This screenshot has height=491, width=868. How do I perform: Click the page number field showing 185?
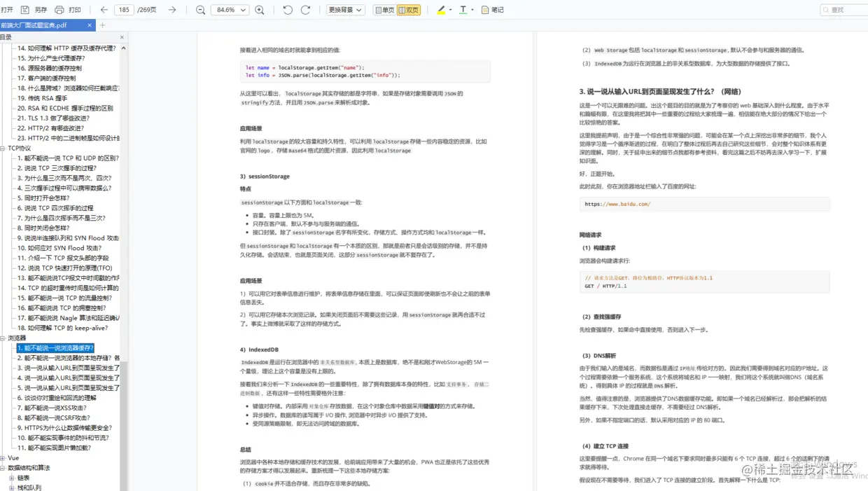(125, 10)
